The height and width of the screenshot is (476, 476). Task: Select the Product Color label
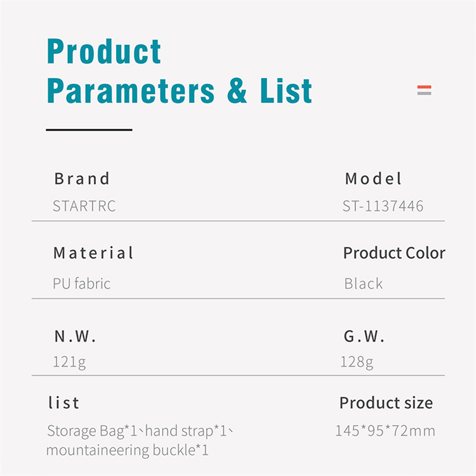tap(394, 253)
